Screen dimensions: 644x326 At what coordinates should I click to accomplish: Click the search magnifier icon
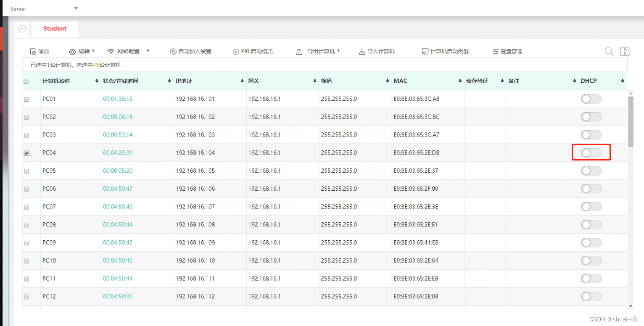coord(609,51)
